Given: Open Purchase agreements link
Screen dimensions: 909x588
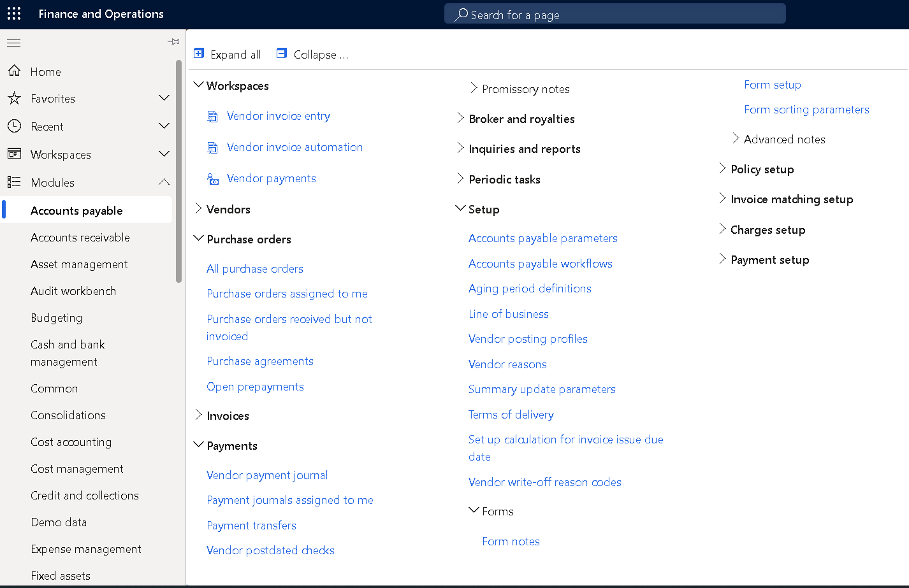Looking at the screenshot, I should click(x=260, y=361).
